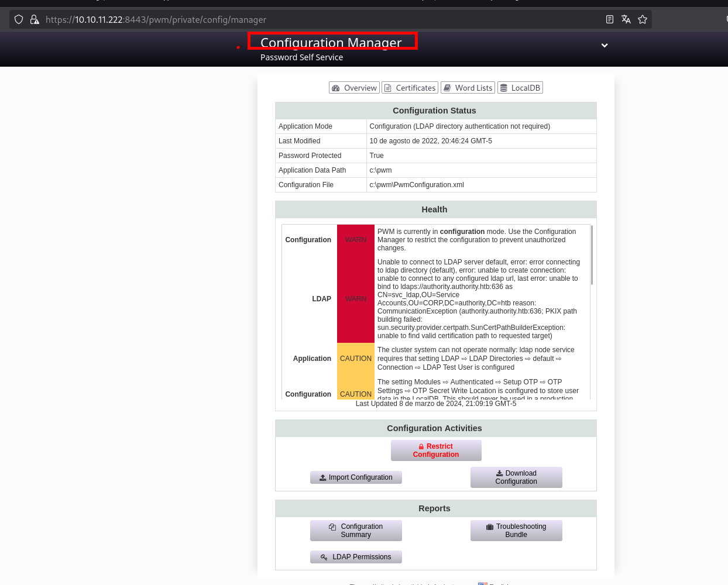728x585 pixels.
Task: Click the Restrict Configuration button
Action: click(x=436, y=450)
